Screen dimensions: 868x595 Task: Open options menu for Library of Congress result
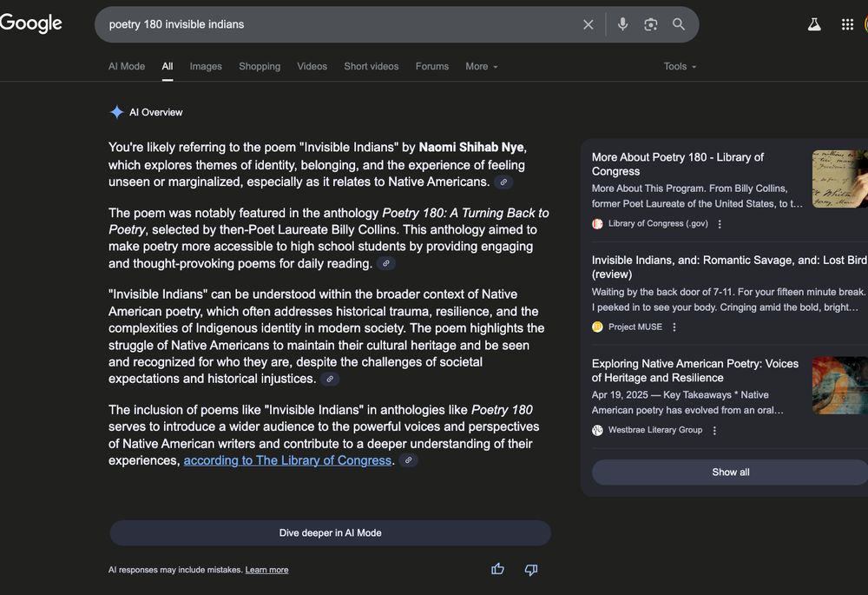pos(720,224)
